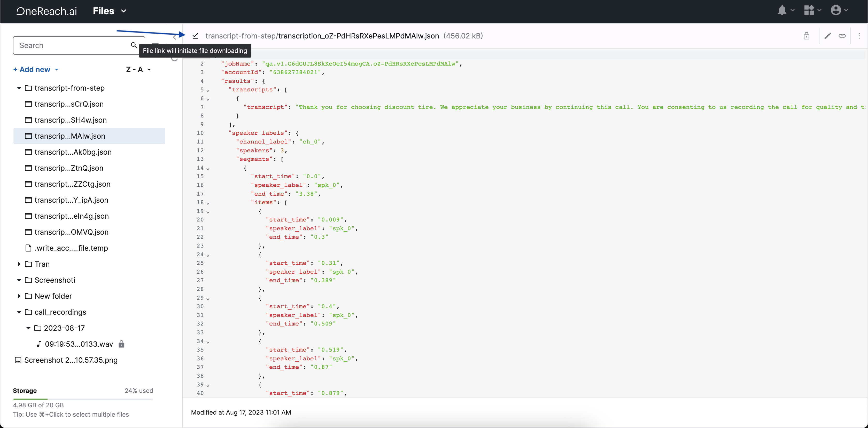Click the checkmark icon beside file path
The width and height of the screenshot is (868, 428).
195,36
